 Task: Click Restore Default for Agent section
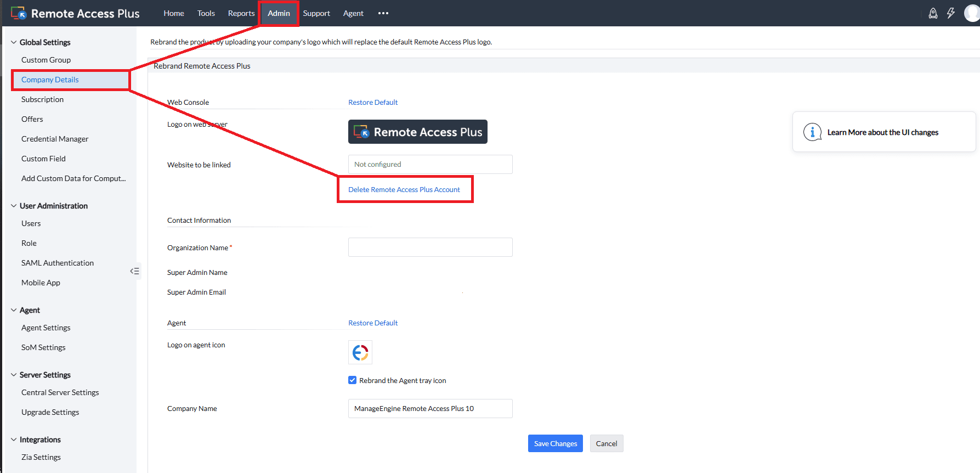373,323
